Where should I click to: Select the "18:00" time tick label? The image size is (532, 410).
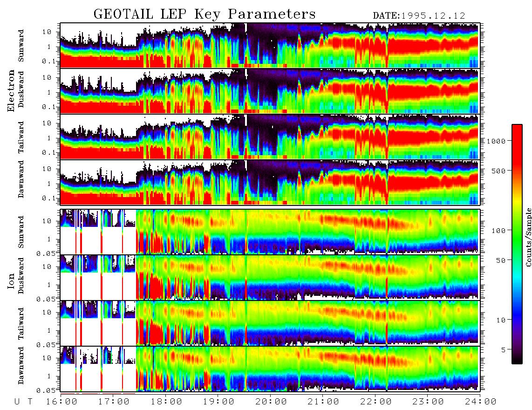click(x=166, y=402)
